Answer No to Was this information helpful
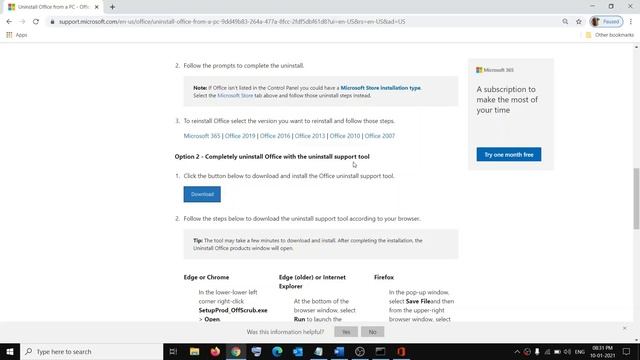The image size is (640, 360). tap(372, 332)
